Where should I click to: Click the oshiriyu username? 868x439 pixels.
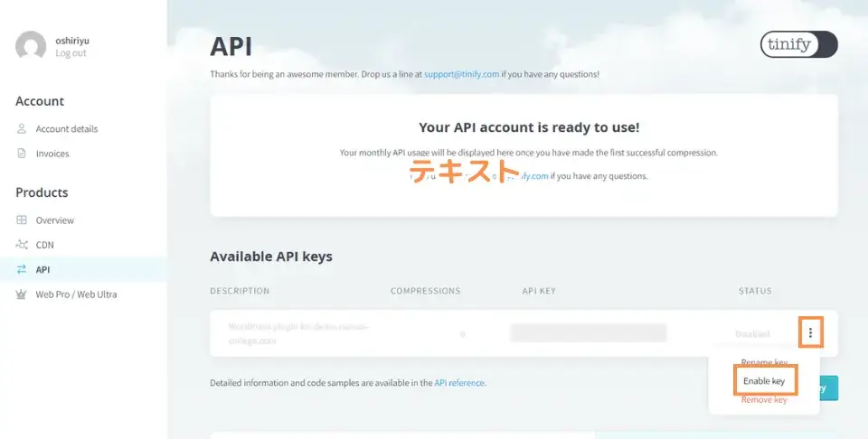pyautogui.click(x=72, y=41)
